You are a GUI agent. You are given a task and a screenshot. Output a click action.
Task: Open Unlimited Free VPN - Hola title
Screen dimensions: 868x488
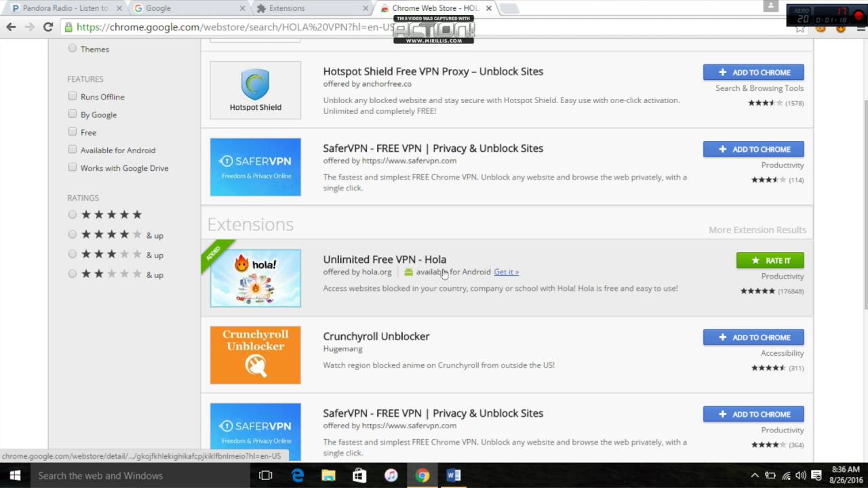(384, 259)
